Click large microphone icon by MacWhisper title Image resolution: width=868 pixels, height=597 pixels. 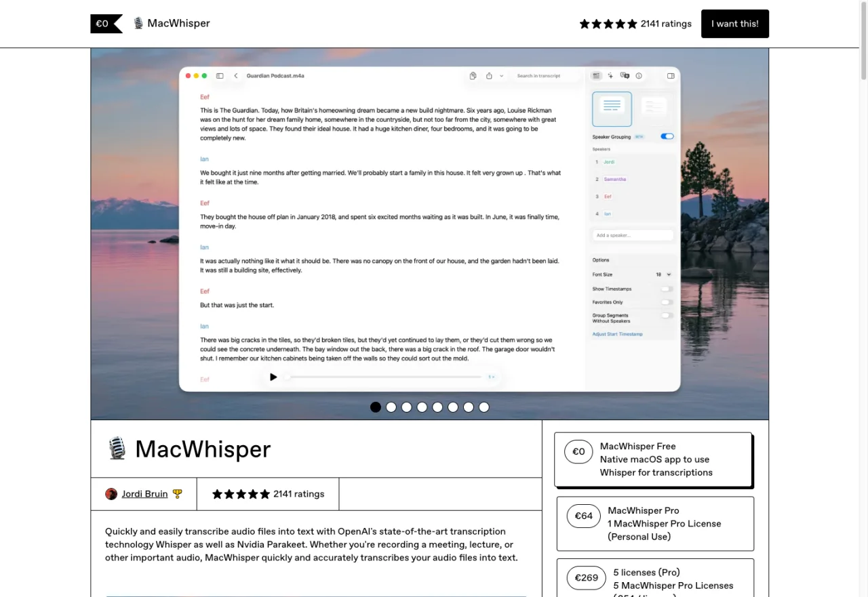[117, 449]
